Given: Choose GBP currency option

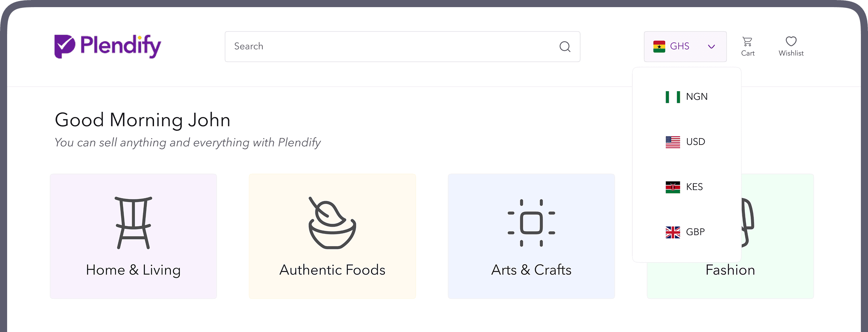Looking at the screenshot, I should tap(695, 232).
